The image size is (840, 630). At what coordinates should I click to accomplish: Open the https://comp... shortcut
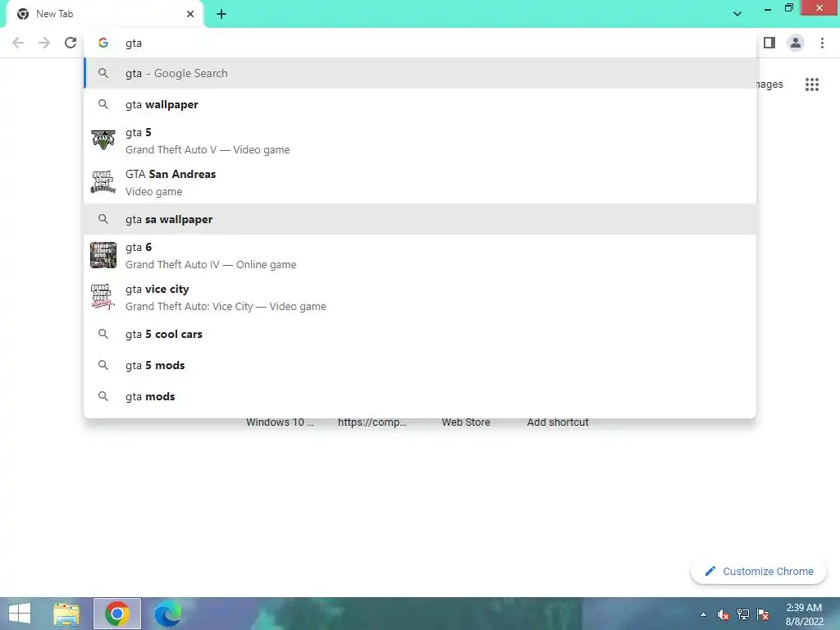point(372,422)
